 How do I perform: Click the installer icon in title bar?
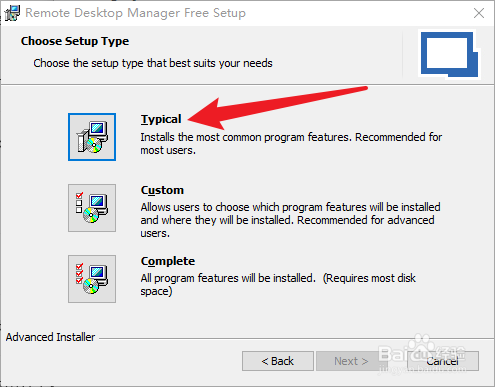12,13
